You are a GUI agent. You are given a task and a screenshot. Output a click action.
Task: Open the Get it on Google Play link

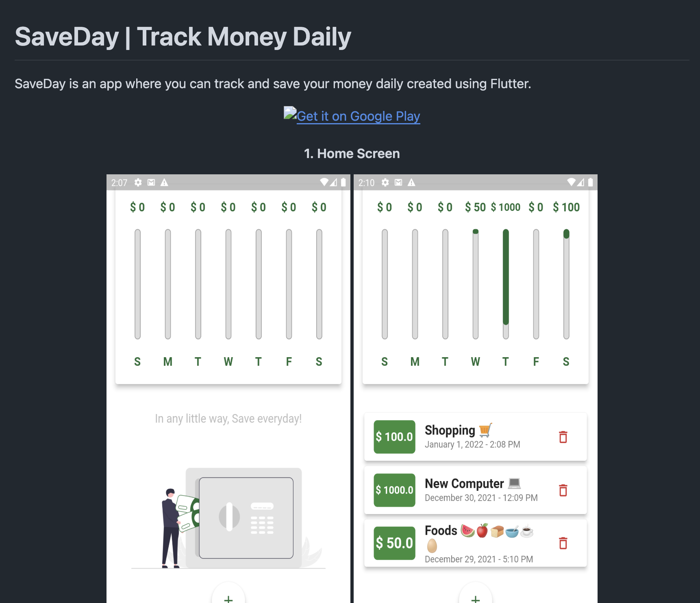pos(358,116)
